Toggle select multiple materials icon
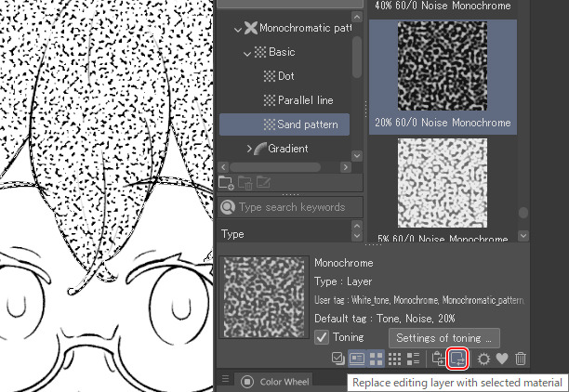 pos(338,359)
